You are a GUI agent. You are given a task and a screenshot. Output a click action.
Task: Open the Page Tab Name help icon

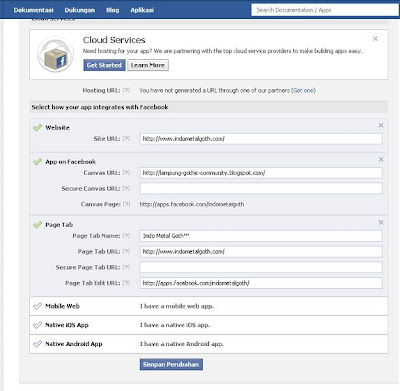click(x=126, y=236)
